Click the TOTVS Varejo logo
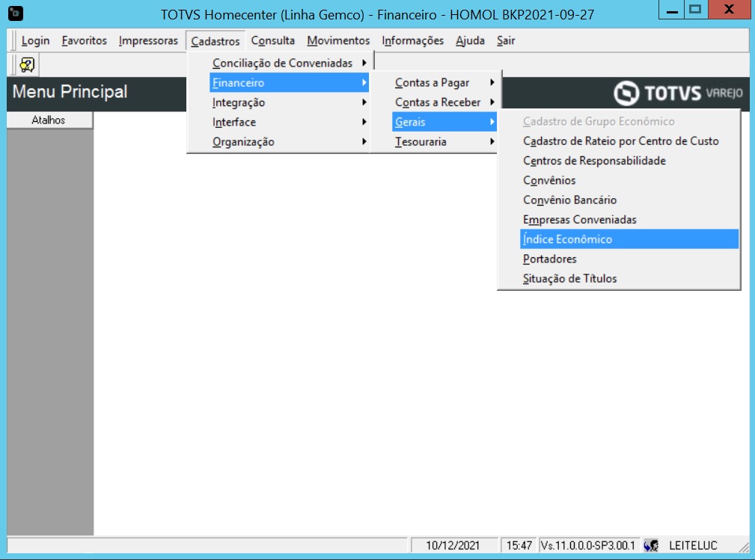Image resolution: width=755 pixels, height=560 pixels. 678,93
